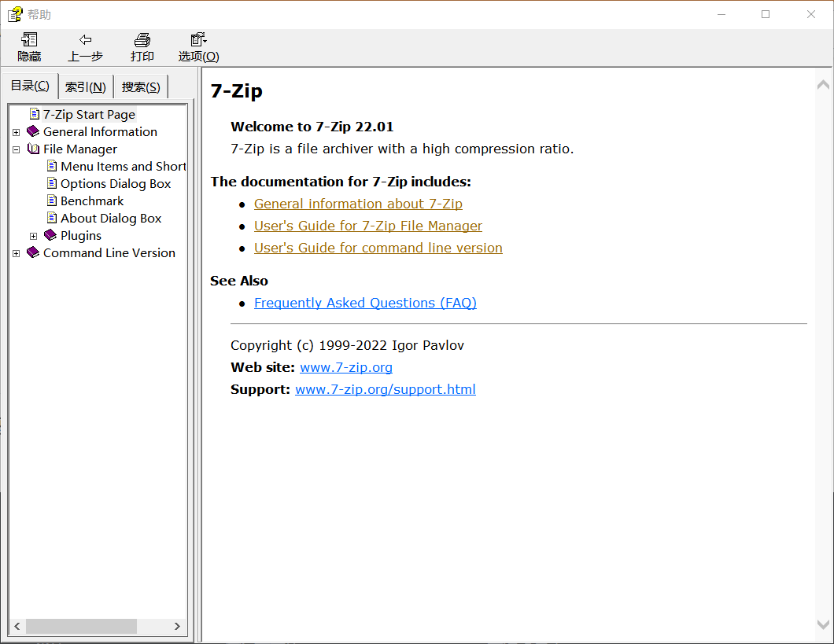This screenshot has height=644, width=834.
Task: Select Benchmark in the contents tree
Action: (x=92, y=201)
